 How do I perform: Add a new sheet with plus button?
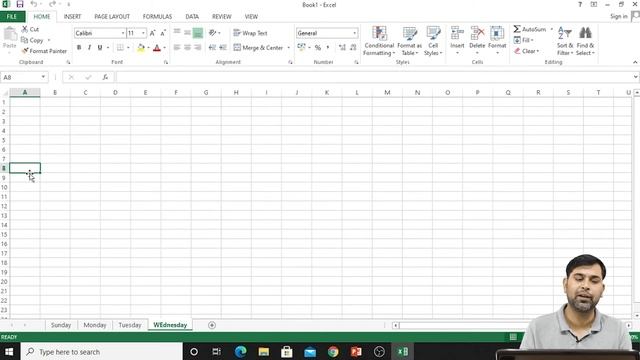pyautogui.click(x=212, y=325)
